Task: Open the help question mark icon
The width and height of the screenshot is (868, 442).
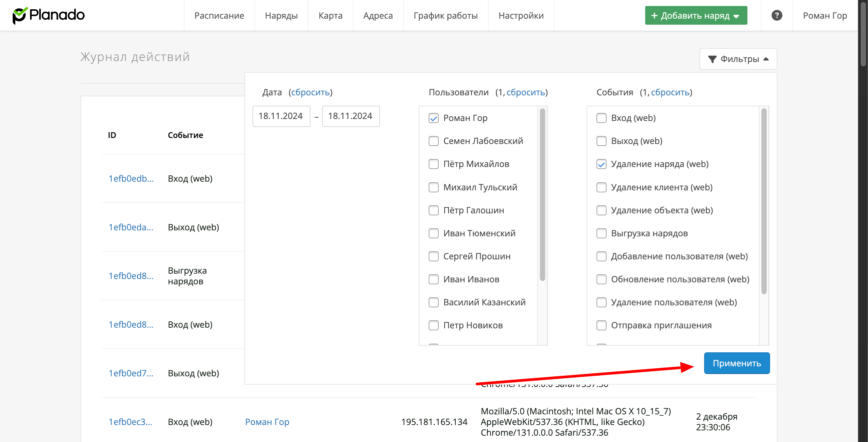Action: (776, 16)
